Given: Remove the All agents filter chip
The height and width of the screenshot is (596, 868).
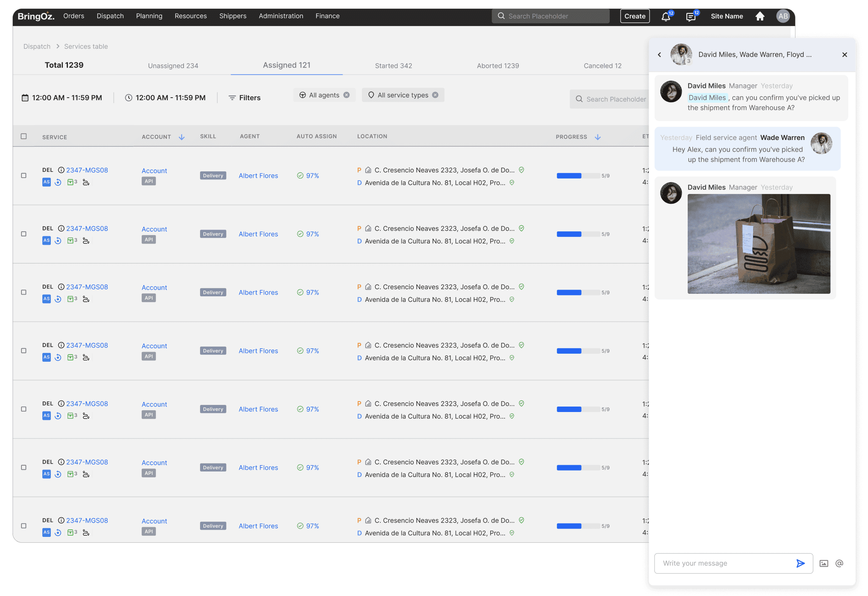Looking at the screenshot, I should point(347,95).
